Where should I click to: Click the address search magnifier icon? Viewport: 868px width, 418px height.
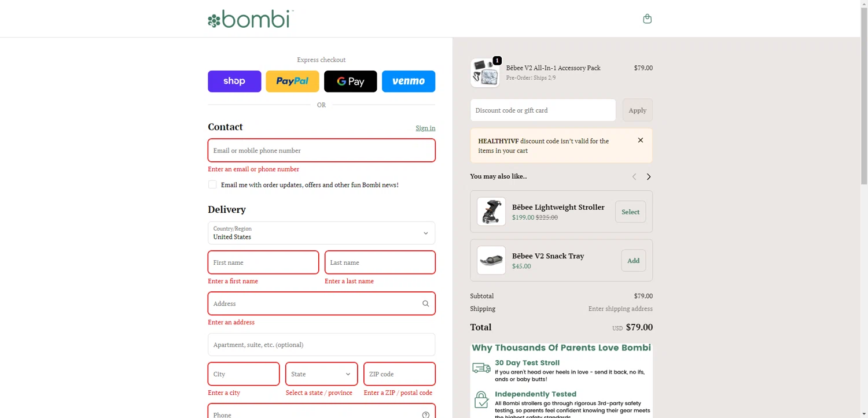[x=425, y=304]
